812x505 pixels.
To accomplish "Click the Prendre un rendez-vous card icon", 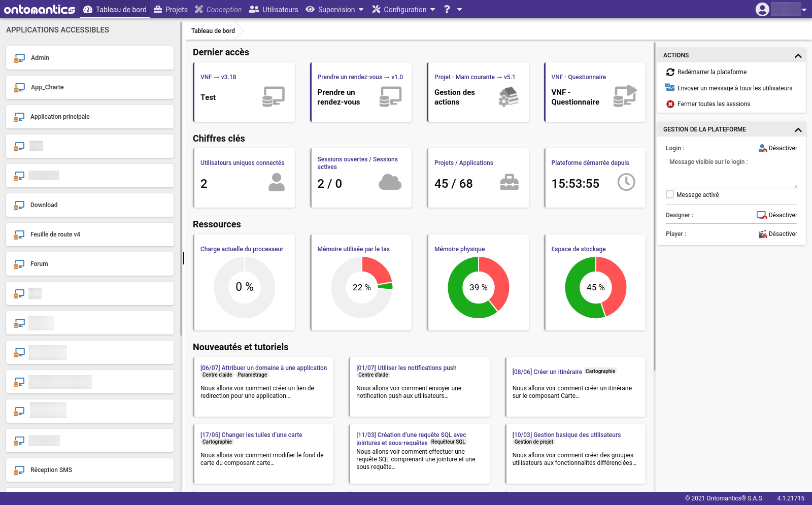I will pos(390,96).
